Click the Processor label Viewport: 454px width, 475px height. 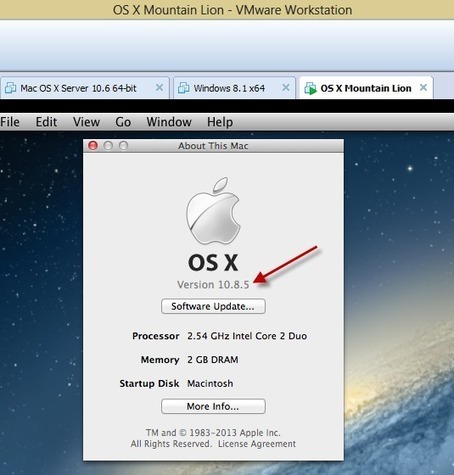tap(156, 336)
